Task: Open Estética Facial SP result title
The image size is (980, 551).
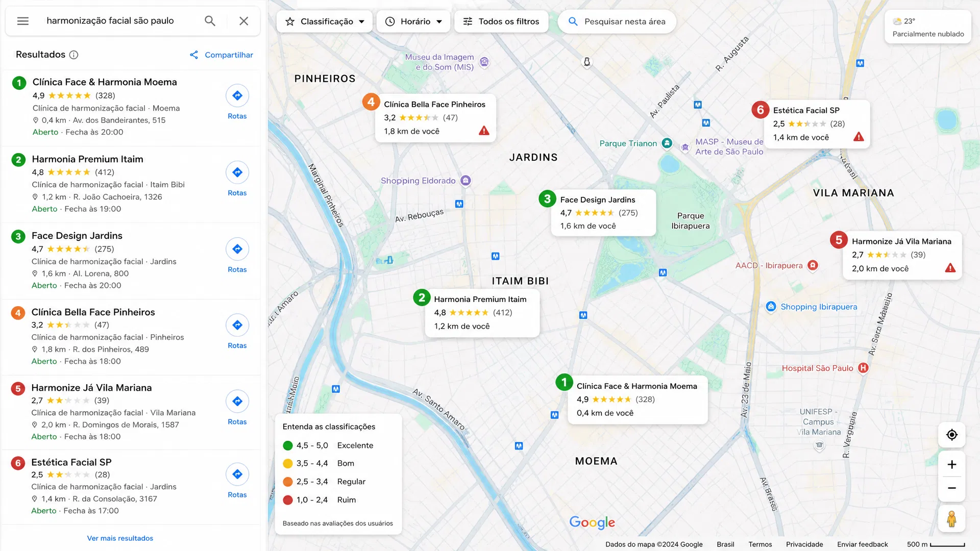Action: click(71, 462)
